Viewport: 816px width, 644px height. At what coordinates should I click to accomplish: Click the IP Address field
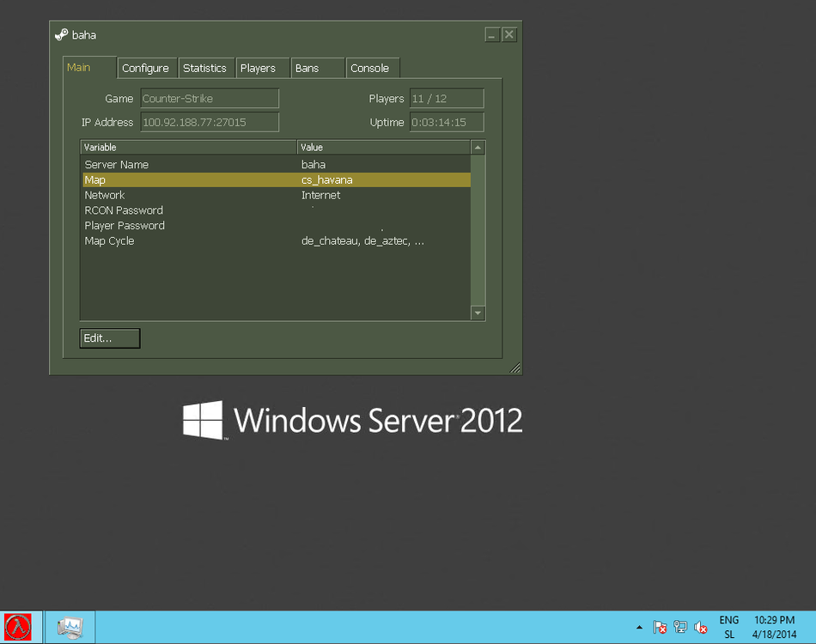pyautogui.click(x=210, y=122)
